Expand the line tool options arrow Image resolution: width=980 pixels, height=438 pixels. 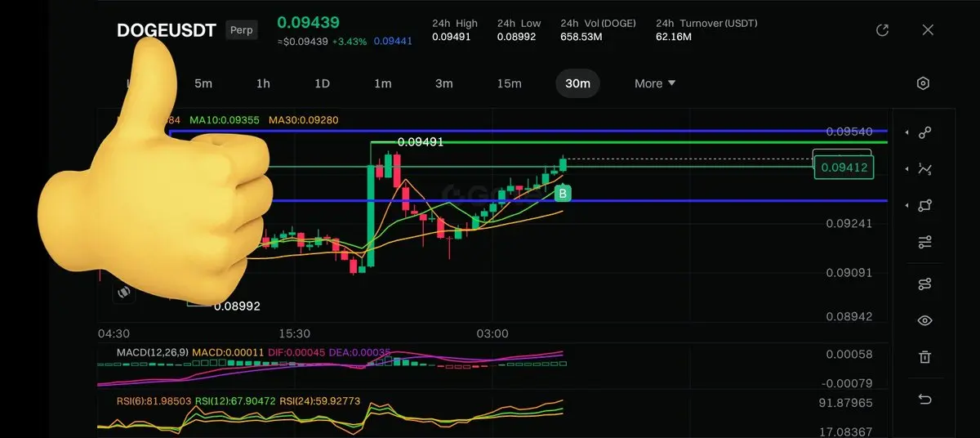(x=906, y=132)
